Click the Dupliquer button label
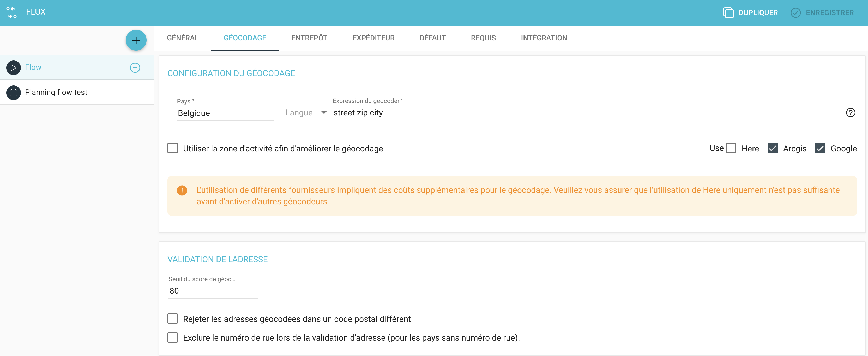The height and width of the screenshot is (356, 868). [x=758, y=13]
